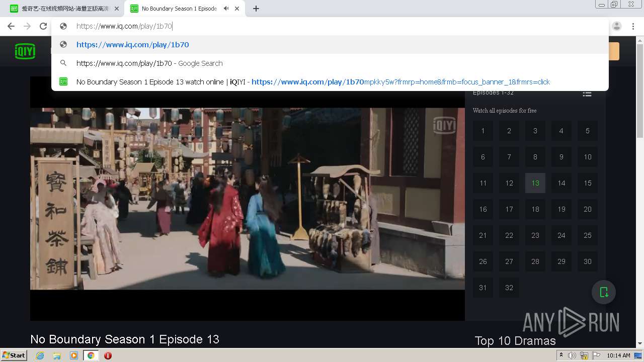Play episode 26
Image resolution: width=644 pixels, height=362 pixels.
tap(483, 261)
